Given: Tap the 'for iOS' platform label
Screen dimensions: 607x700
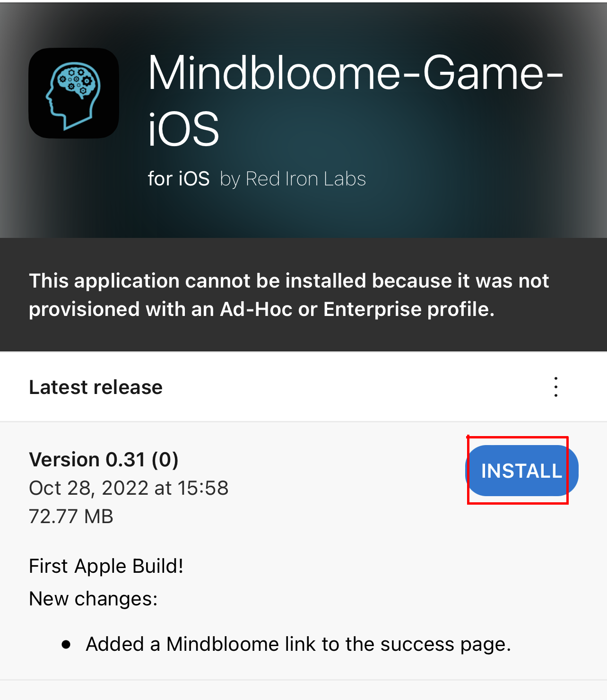Looking at the screenshot, I should 179,179.
